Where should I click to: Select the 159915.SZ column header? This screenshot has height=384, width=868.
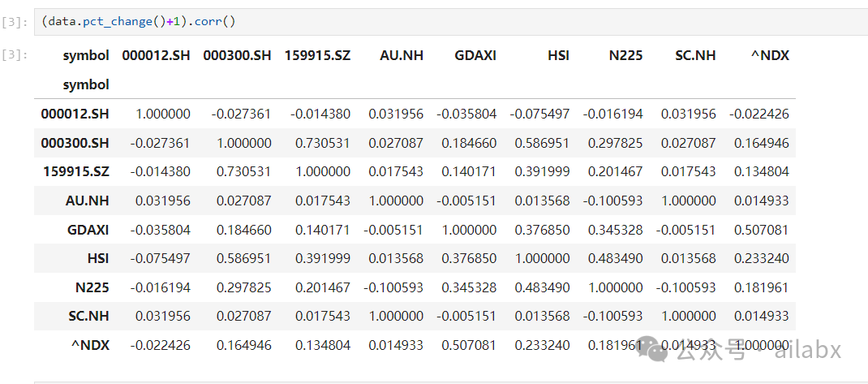[317, 55]
